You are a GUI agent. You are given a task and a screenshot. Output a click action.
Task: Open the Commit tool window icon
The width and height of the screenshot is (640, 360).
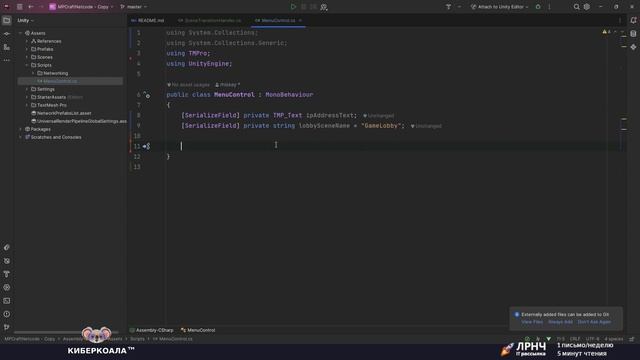pos(7,34)
